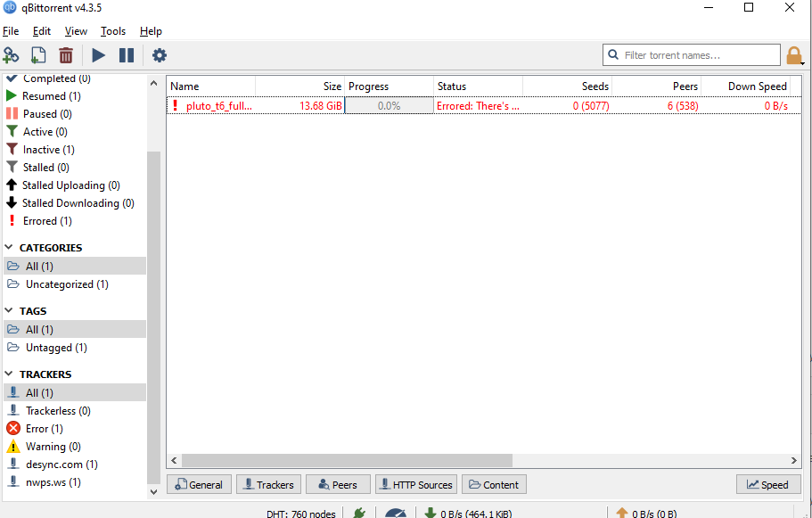Filter by Inactive (1) status

(x=40, y=150)
